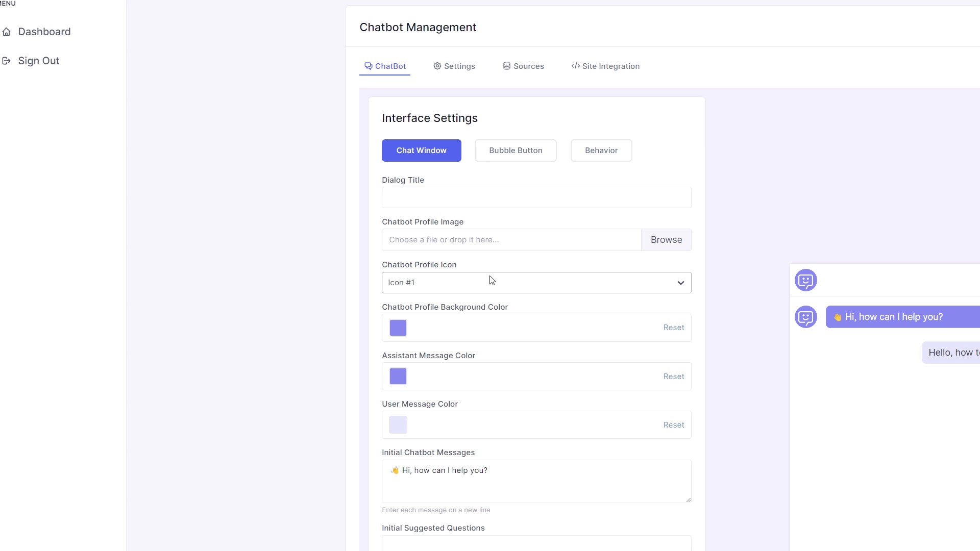This screenshot has width=980, height=551.
Task: Click the chevron arrow on Icon #1 select
Action: click(x=680, y=283)
